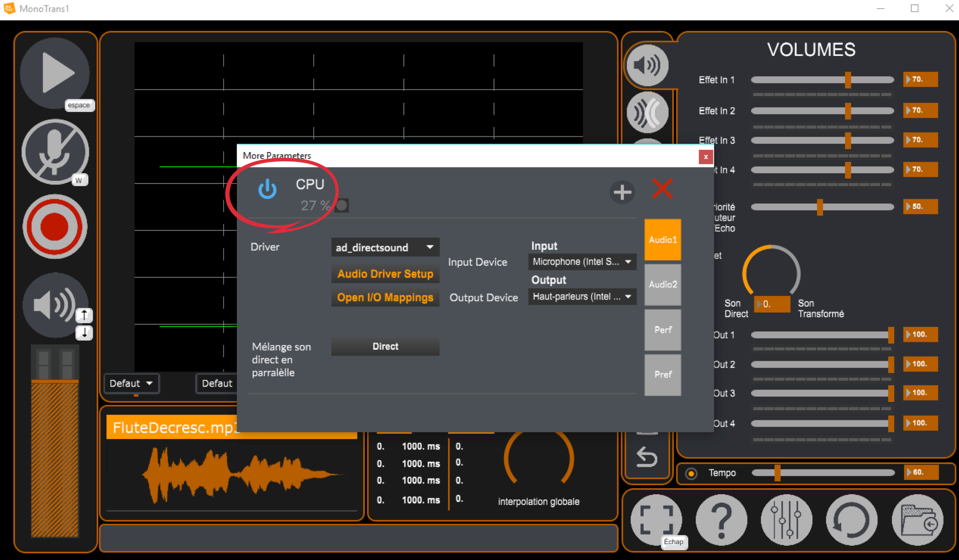The width and height of the screenshot is (959, 560).
Task: Click the first row 1000. ms value
Action: pos(420,446)
